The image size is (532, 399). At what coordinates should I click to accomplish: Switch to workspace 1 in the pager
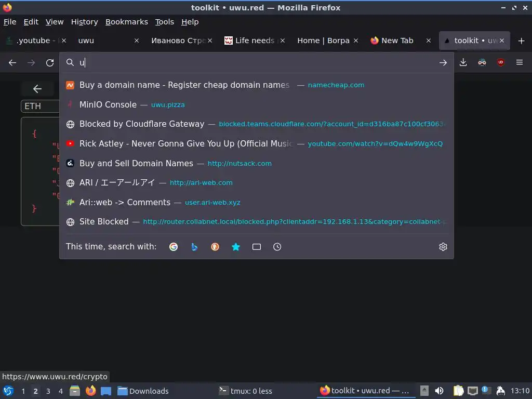point(23,391)
